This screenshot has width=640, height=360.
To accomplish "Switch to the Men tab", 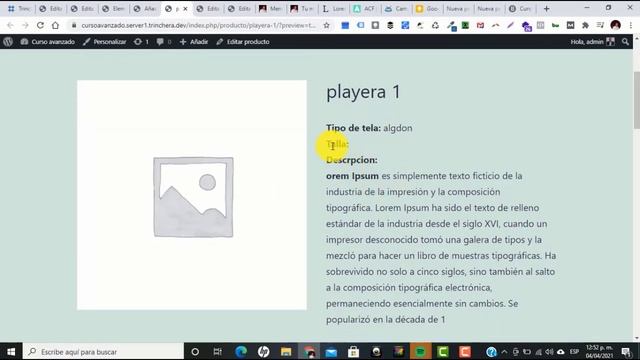I will (271, 9).
